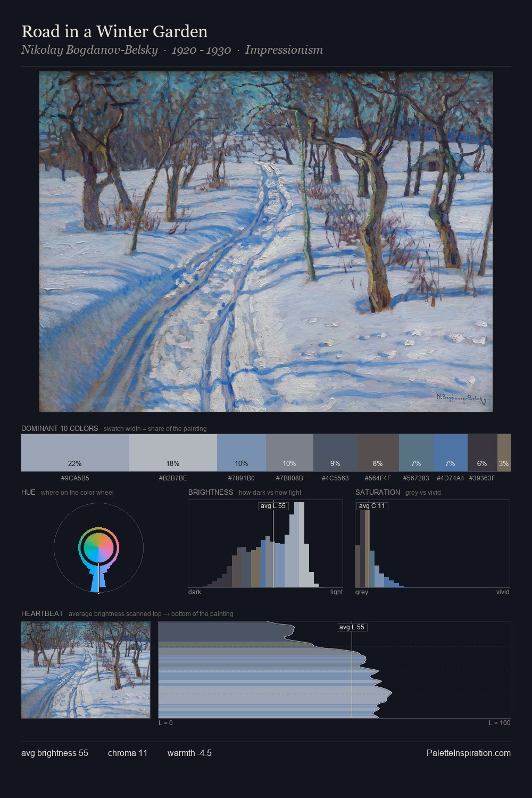Click 'grey vs vivid' caption
This screenshot has height=798, width=532.
[423, 493]
